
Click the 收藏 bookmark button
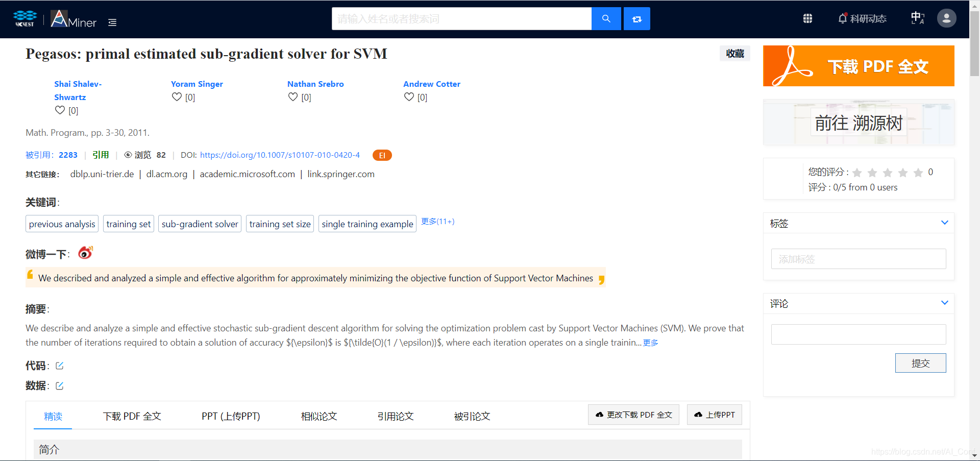[x=735, y=54]
